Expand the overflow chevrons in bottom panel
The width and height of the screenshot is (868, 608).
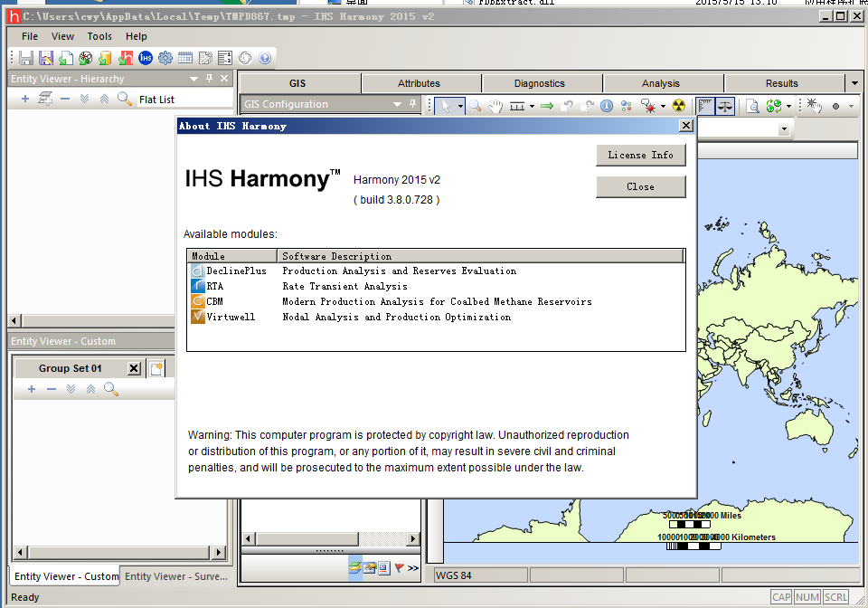coord(413,567)
